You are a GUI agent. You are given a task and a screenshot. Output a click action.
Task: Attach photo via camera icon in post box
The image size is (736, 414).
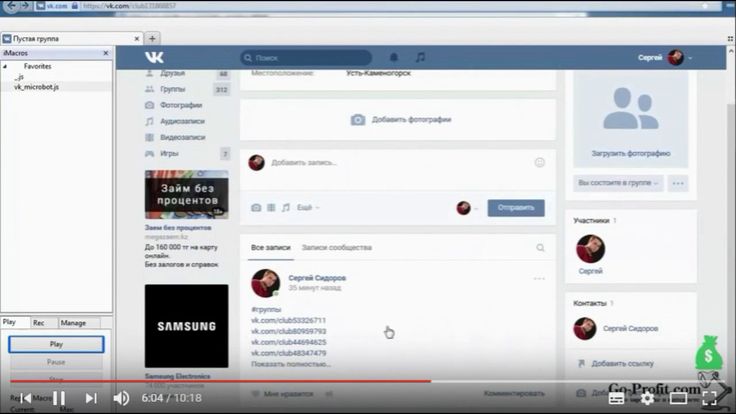click(x=256, y=207)
